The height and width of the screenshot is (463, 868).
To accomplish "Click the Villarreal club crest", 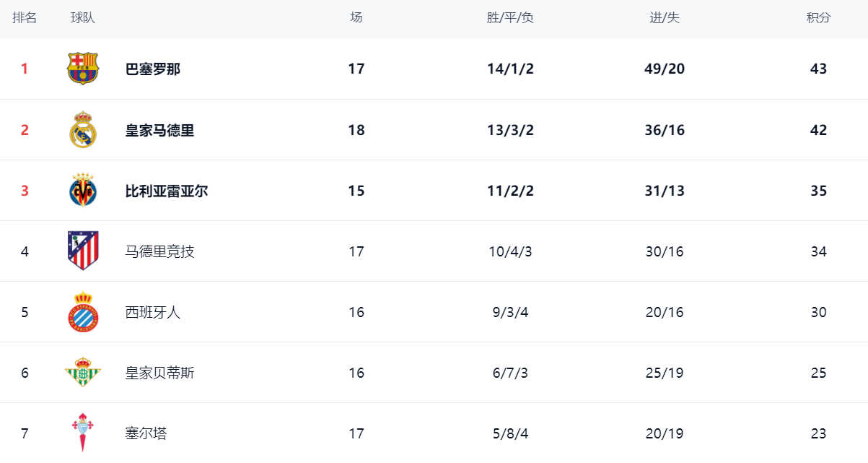I will [x=83, y=191].
